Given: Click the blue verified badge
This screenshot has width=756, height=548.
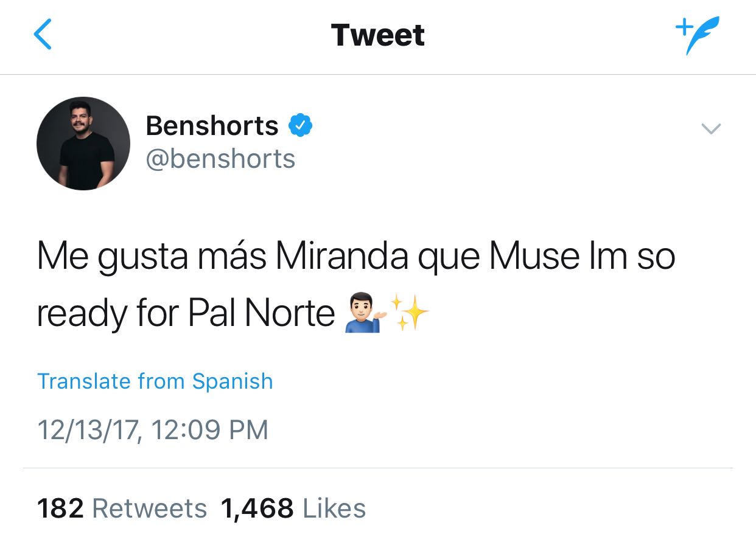Looking at the screenshot, I should [x=300, y=125].
